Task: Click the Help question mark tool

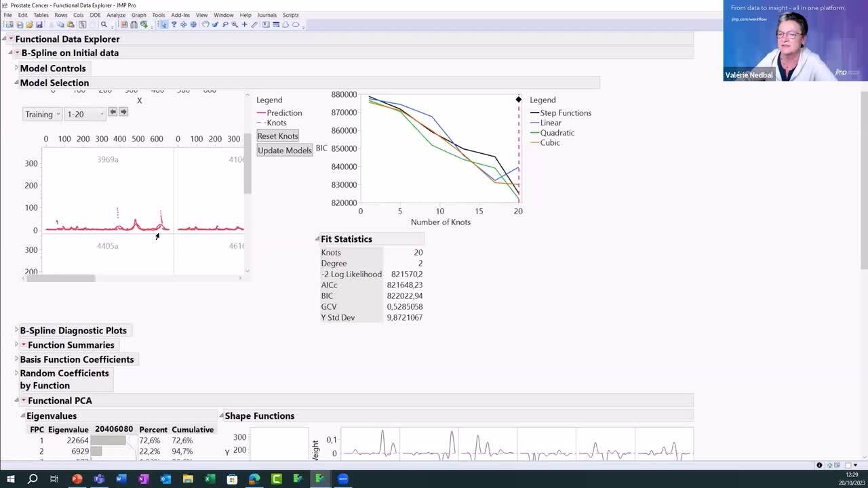Action: coord(174,24)
